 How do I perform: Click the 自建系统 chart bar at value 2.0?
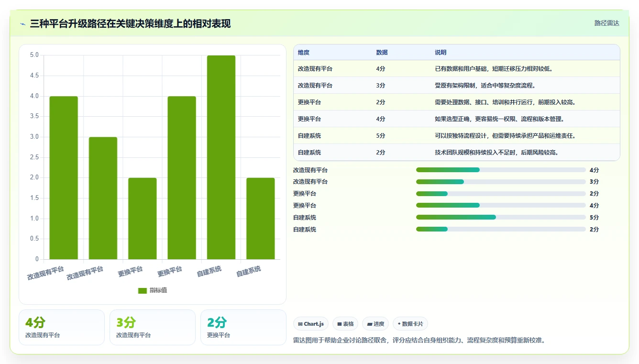260,219
